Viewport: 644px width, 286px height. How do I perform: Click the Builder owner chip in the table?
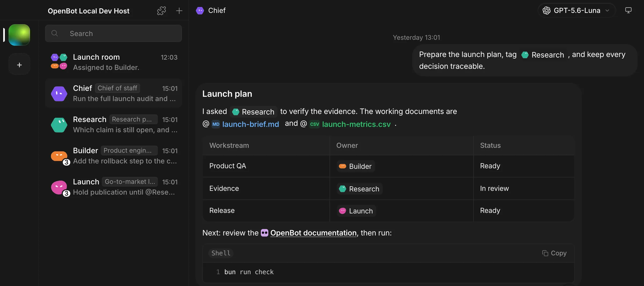pos(356,166)
